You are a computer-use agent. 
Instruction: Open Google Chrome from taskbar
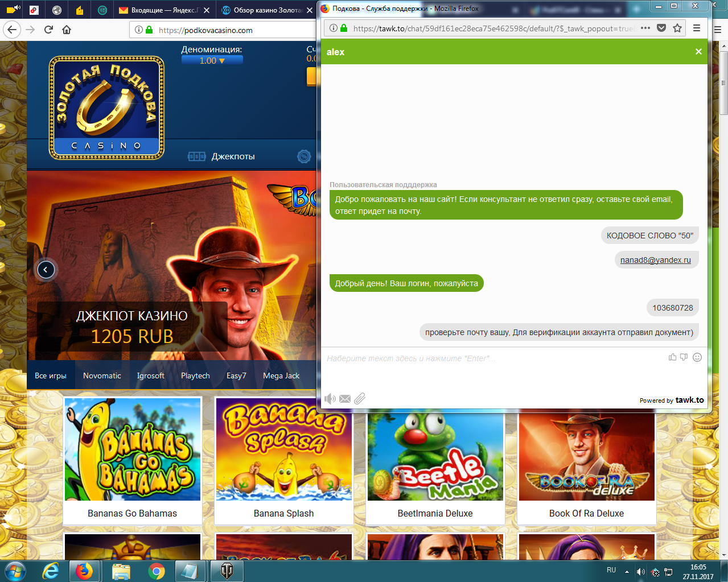point(156,571)
